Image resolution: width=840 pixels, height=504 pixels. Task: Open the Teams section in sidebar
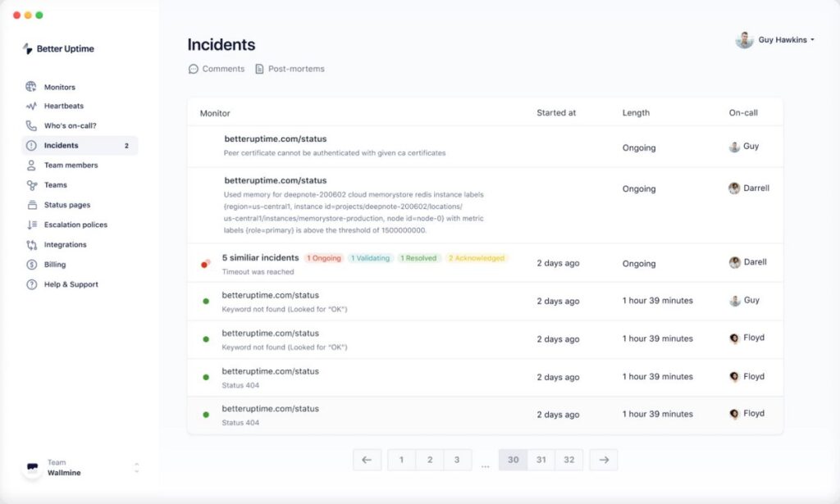pos(55,185)
